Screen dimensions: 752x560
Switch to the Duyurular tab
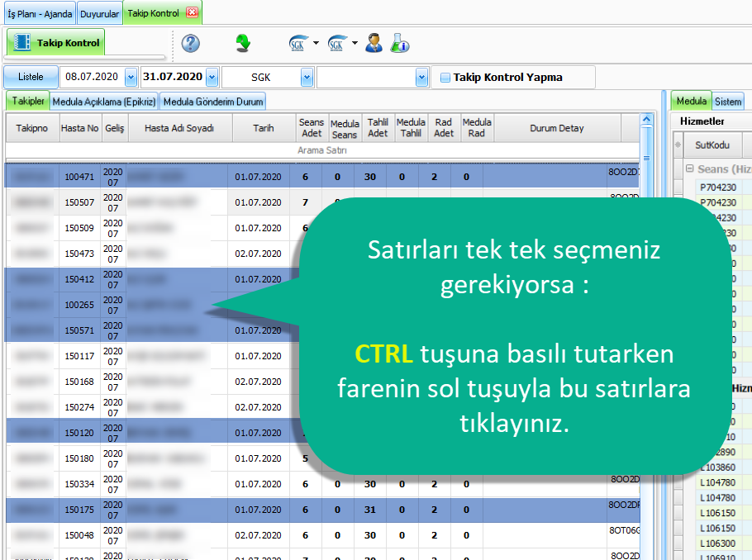(x=99, y=14)
